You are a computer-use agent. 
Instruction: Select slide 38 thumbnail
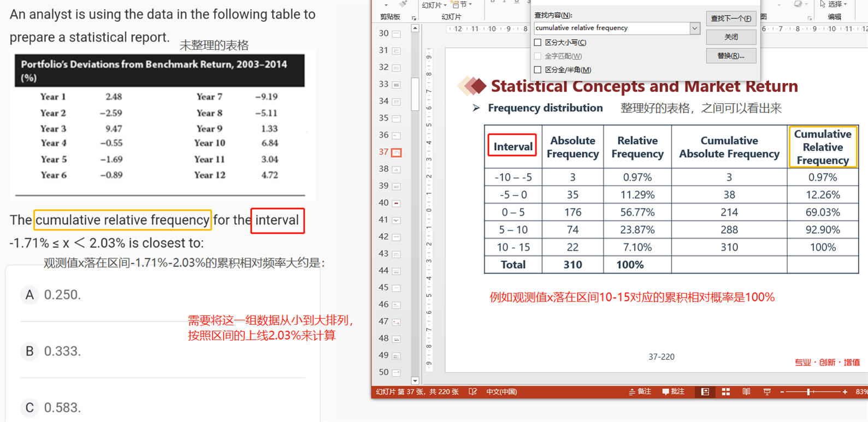click(x=397, y=169)
